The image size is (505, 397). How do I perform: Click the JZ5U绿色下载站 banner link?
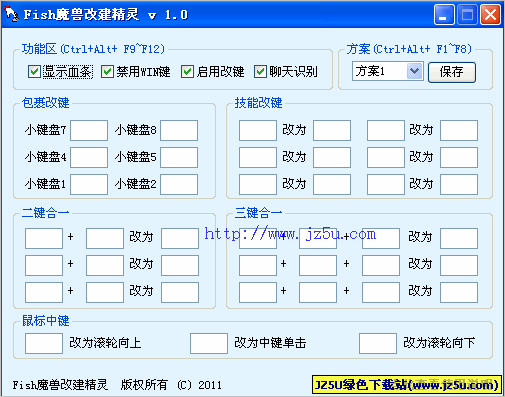tap(407, 385)
